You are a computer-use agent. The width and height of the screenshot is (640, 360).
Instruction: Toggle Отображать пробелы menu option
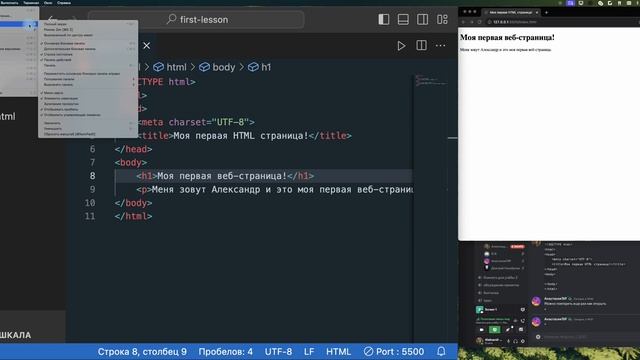(x=88, y=109)
